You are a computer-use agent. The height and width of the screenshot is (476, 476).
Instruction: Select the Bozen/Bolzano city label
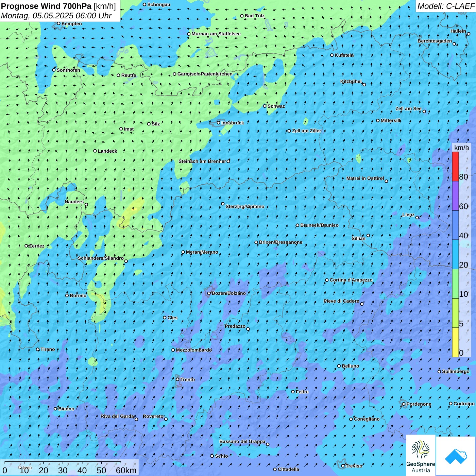(228, 293)
